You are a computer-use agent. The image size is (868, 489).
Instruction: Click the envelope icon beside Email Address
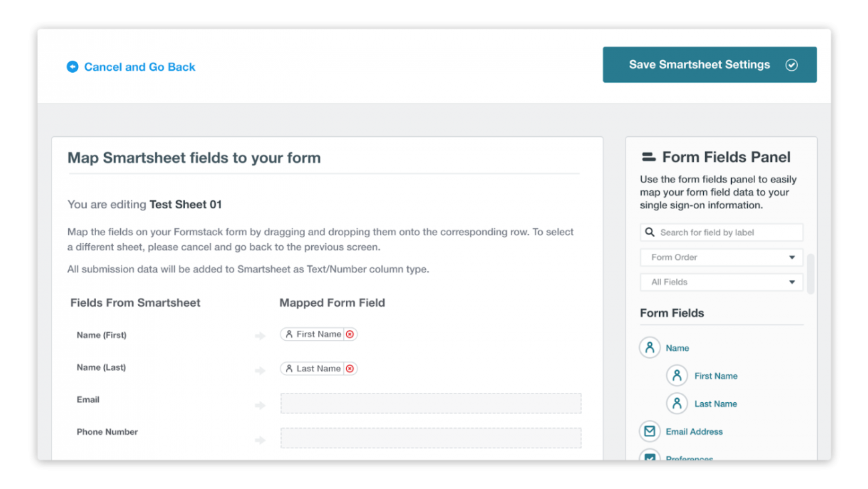(x=650, y=431)
